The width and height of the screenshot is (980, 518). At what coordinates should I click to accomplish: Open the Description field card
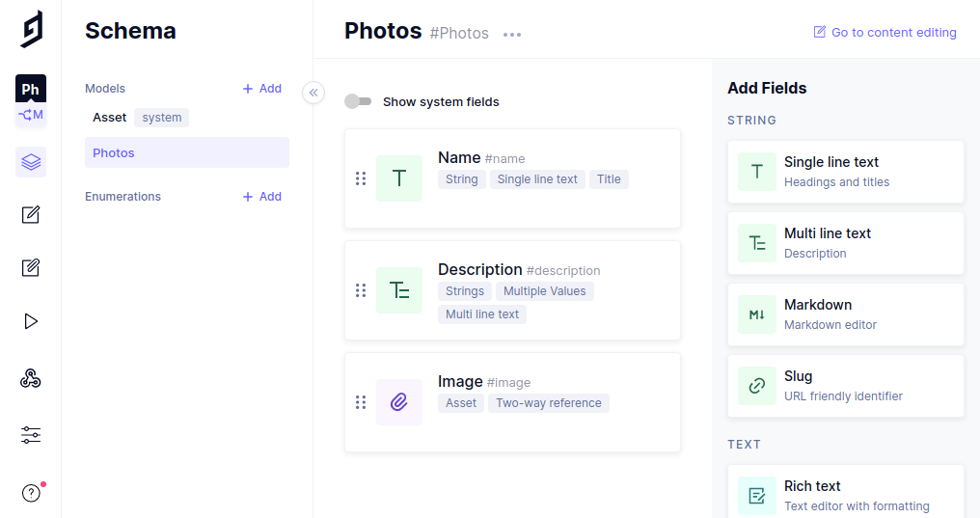click(x=512, y=290)
